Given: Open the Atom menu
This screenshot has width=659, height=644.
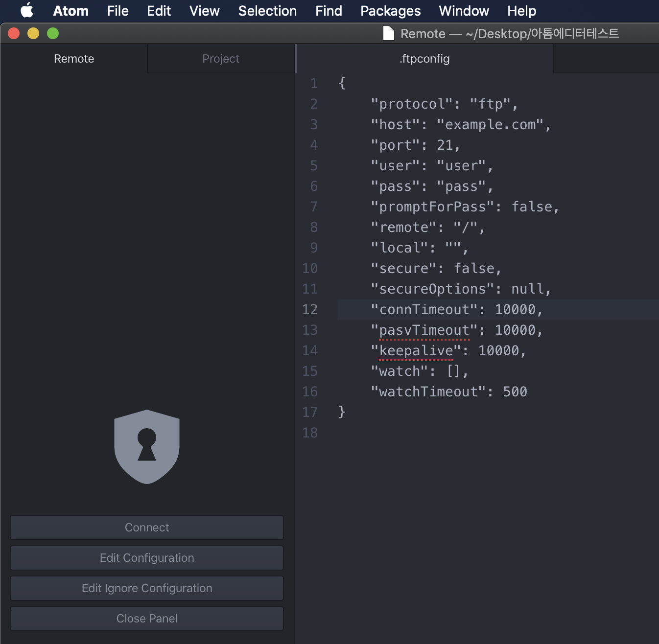Looking at the screenshot, I should (x=71, y=11).
